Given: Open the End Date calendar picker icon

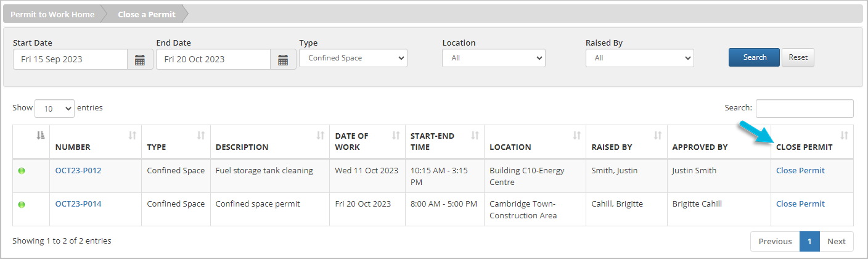Looking at the screenshot, I should 283,60.
